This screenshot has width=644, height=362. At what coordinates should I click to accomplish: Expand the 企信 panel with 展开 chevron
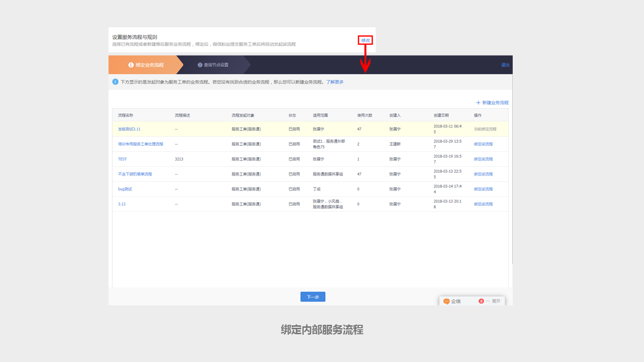493,301
